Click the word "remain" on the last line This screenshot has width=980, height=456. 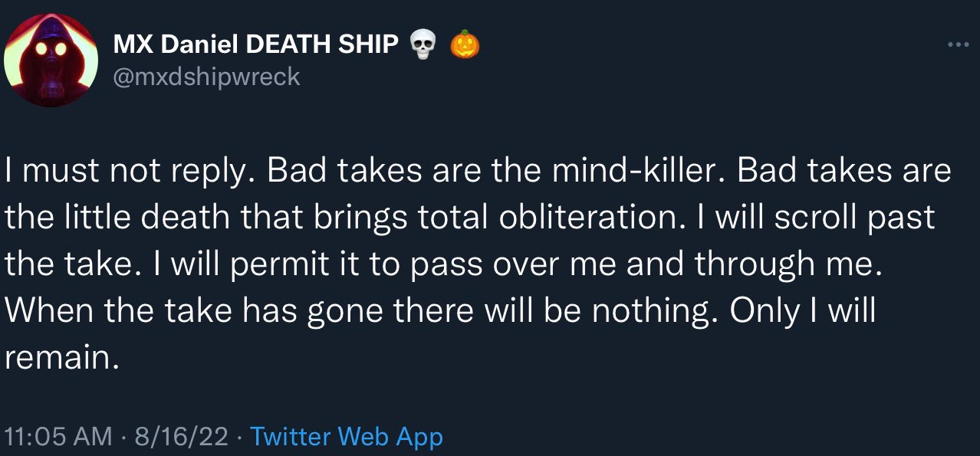(x=58, y=359)
